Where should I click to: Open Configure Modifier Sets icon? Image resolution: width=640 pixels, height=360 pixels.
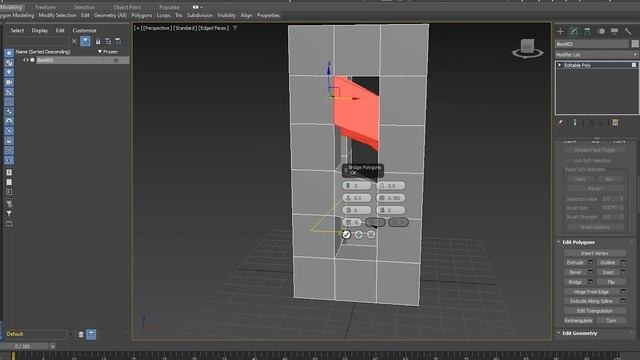[615, 122]
